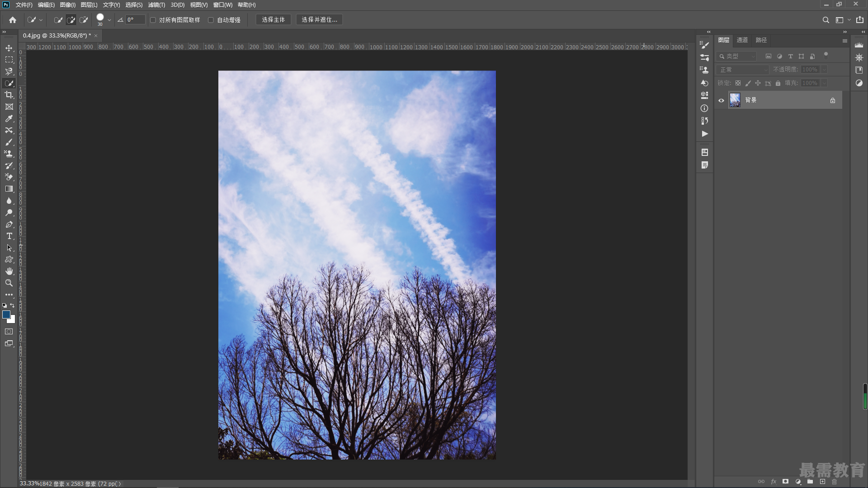Viewport: 868px width, 488px height.
Task: Select the Move tool
Action: (x=9, y=48)
